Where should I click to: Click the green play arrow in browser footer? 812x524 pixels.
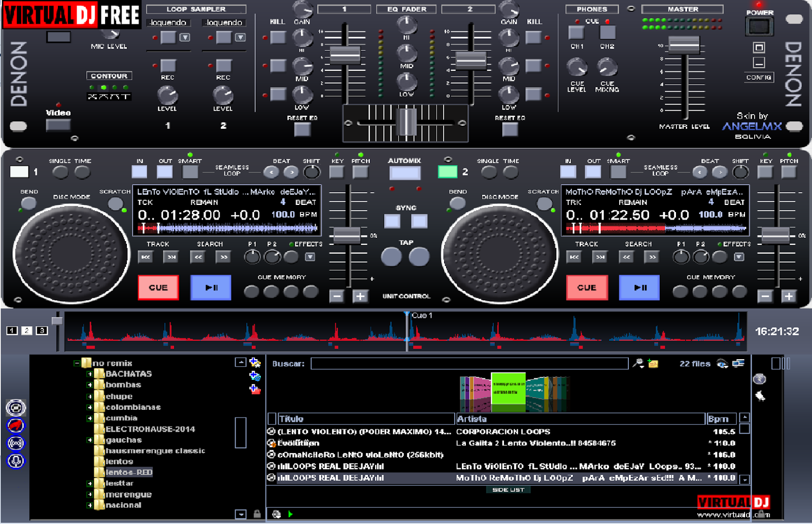[x=290, y=514]
